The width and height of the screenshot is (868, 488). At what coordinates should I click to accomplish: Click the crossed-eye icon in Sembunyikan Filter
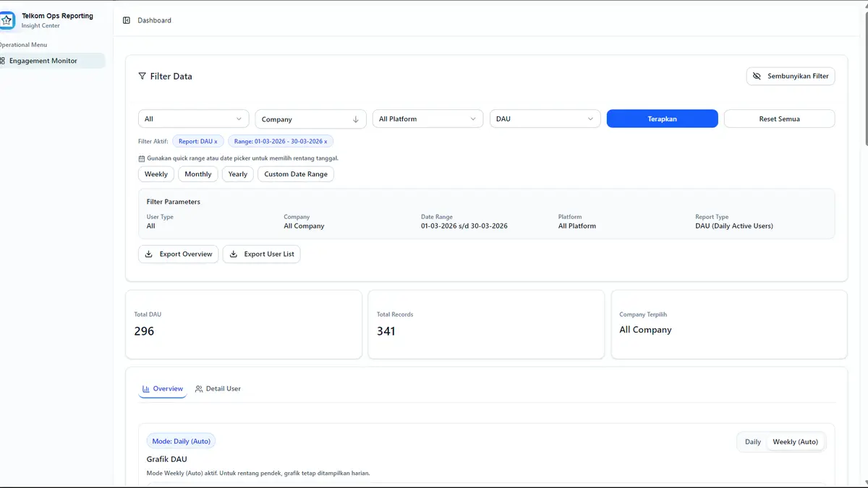[757, 76]
